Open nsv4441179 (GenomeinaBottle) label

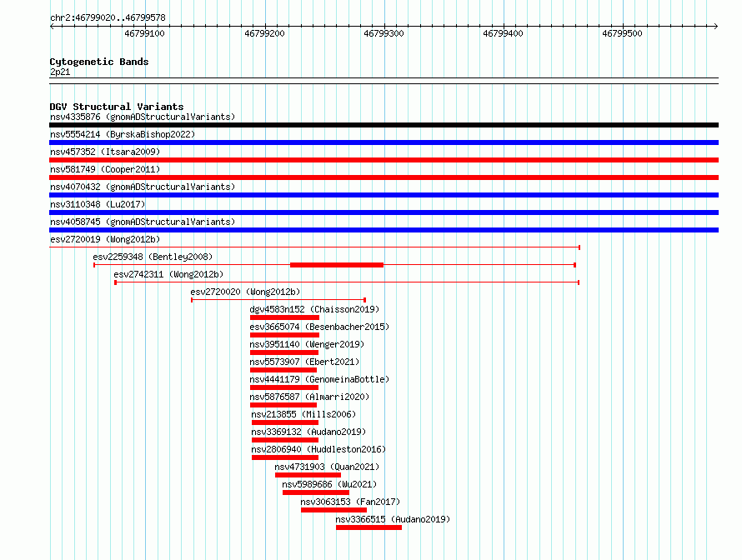click(x=319, y=379)
